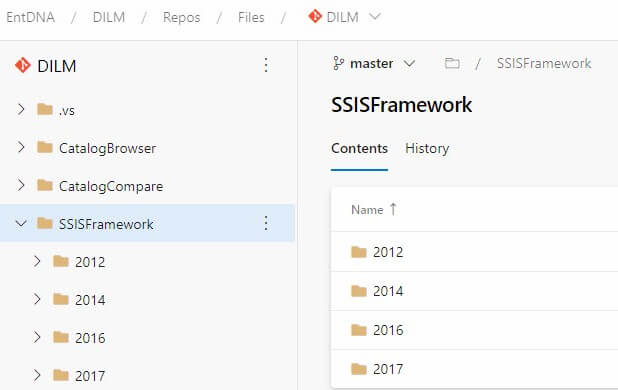Click the branch icon next to master
The width and height of the screenshot is (618, 390).
click(x=338, y=63)
